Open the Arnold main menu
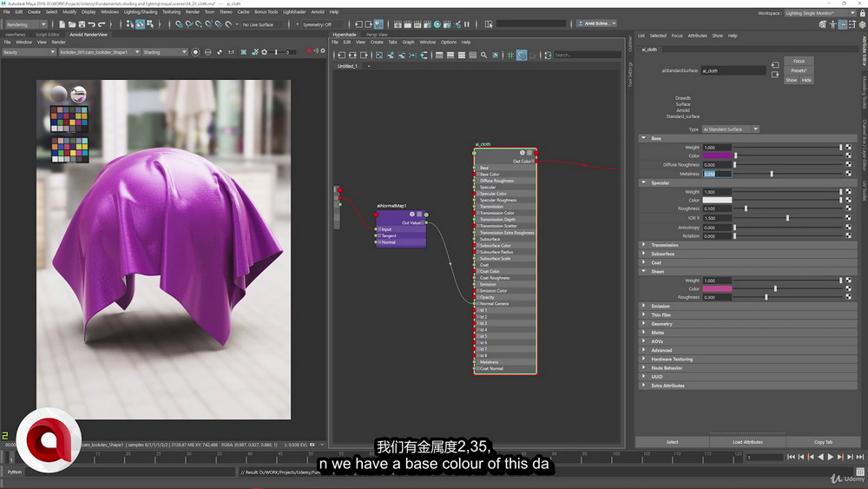 pos(318,11)
